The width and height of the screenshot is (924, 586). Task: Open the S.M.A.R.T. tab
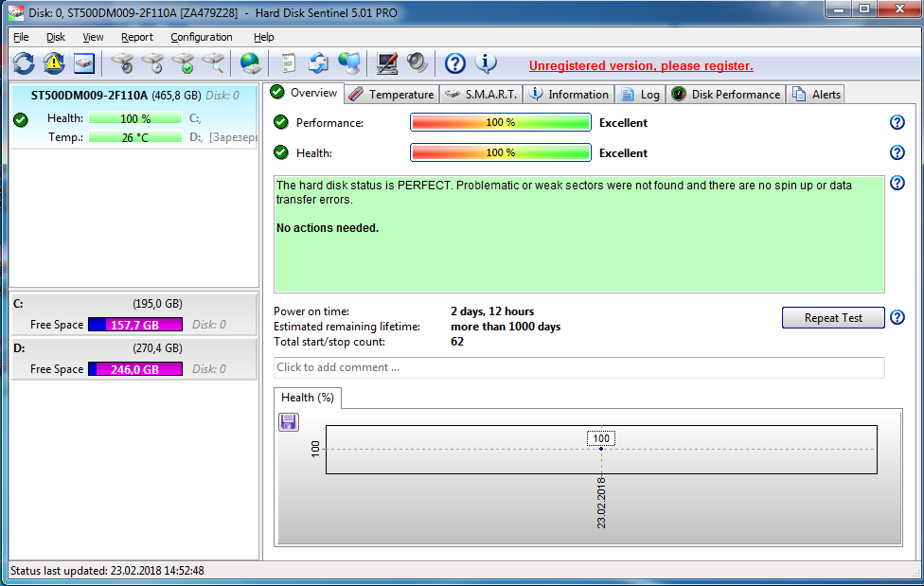(481, 95)
